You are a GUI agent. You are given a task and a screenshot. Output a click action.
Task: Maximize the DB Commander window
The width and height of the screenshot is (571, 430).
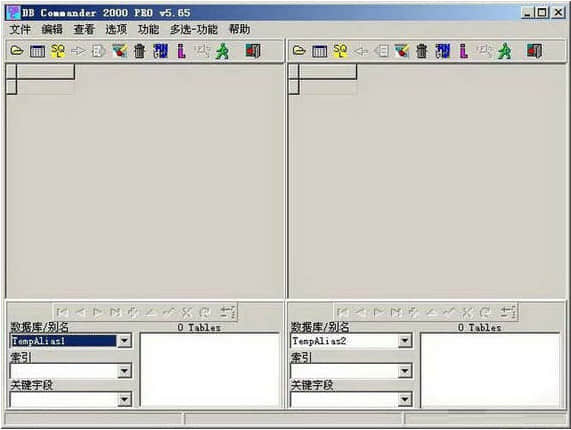point(542,13)
